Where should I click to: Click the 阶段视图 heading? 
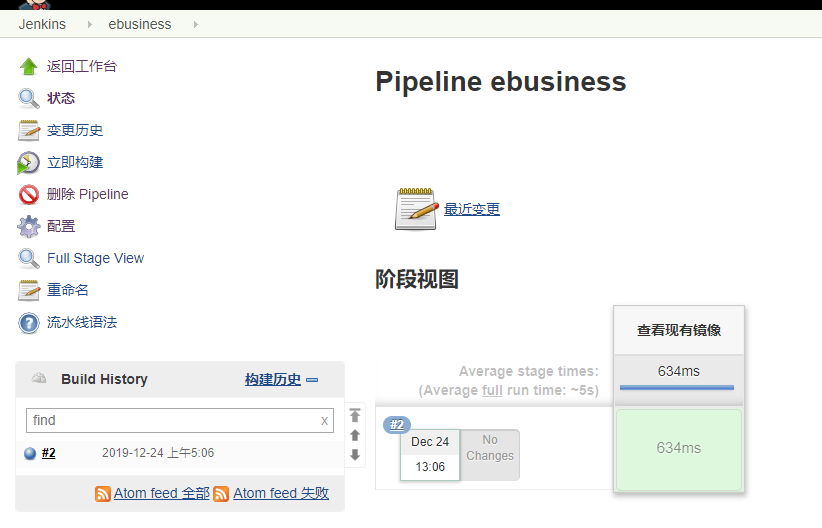(417, 279)
